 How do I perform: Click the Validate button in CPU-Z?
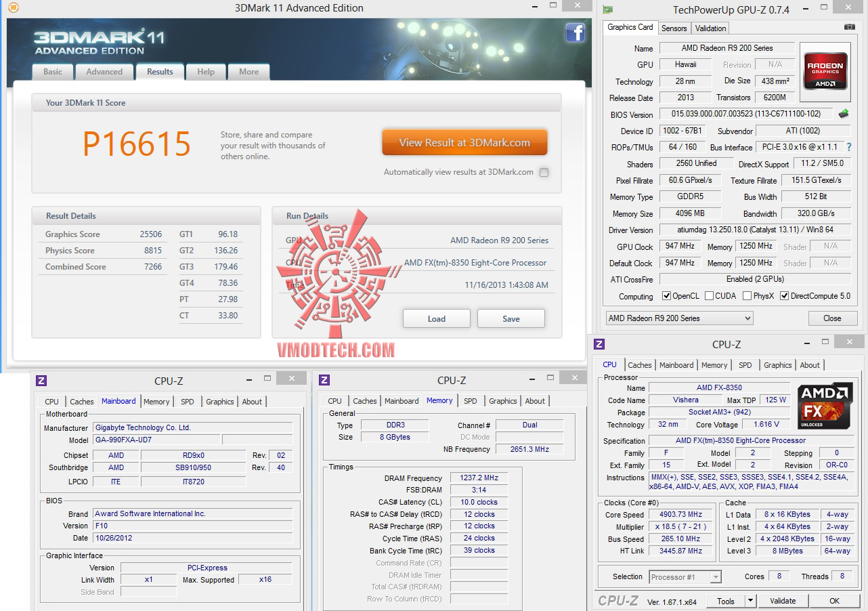coord(783,601)
